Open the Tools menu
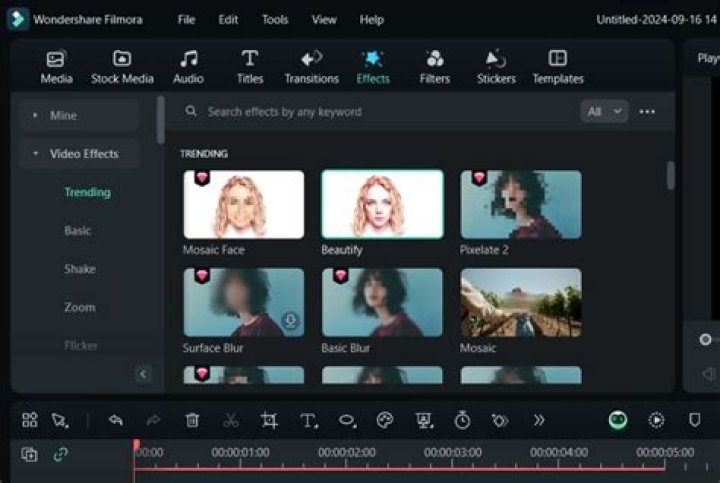 coord(275,20)
